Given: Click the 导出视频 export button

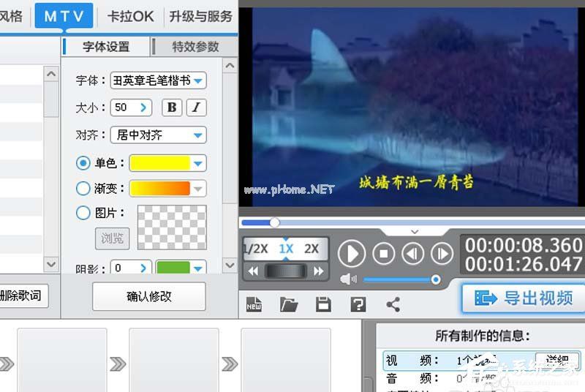Looking at the screenshot, I should coord(524,298).
